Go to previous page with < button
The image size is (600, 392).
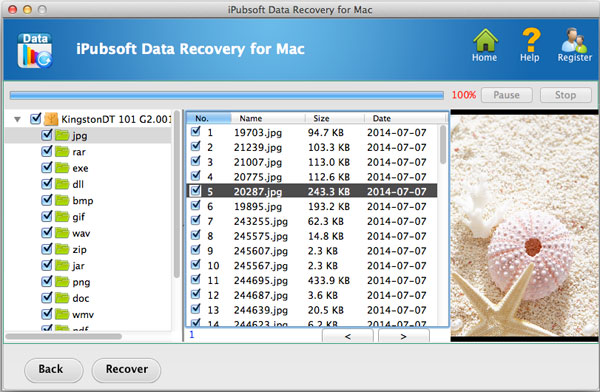[347, 336]
